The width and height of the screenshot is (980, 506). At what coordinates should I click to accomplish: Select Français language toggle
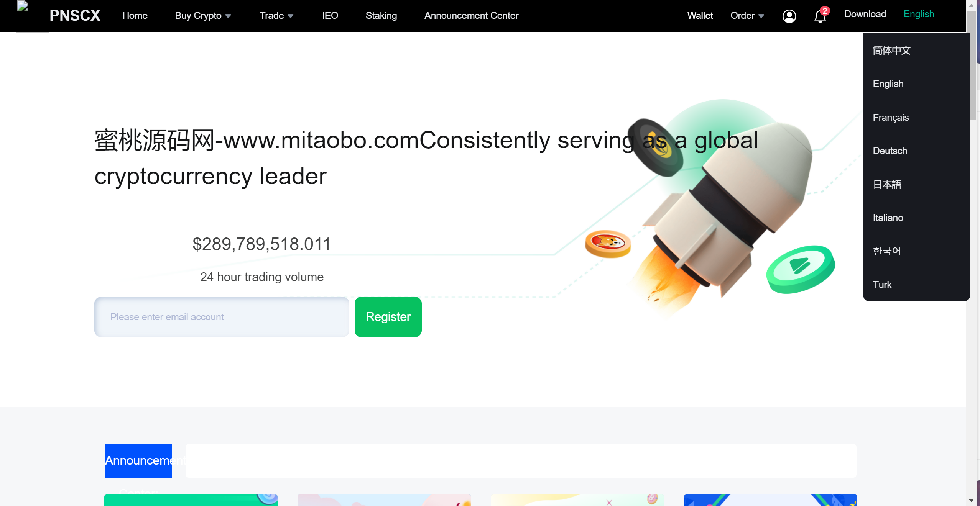pyautogui.click(x=891, y=117)
